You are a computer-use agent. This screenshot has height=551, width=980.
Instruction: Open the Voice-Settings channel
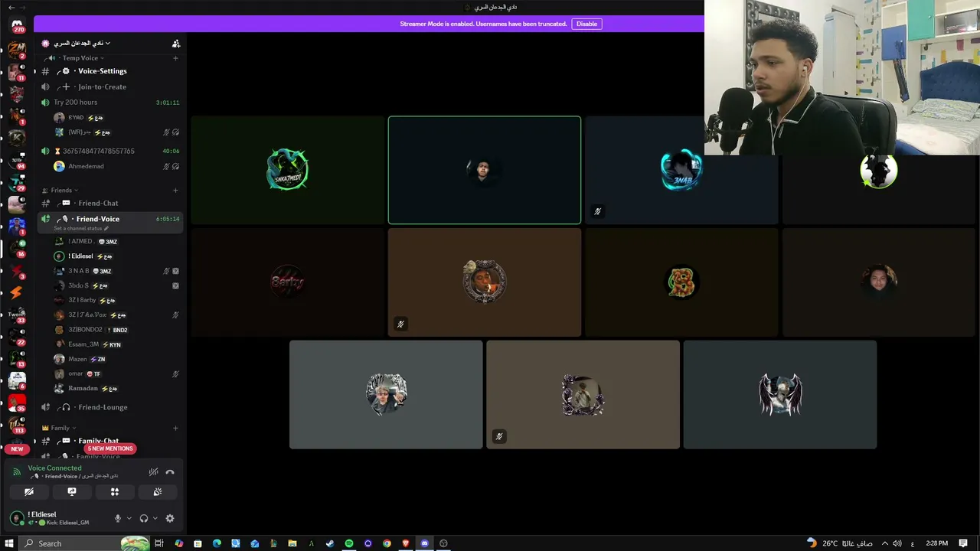coord(109,71)
